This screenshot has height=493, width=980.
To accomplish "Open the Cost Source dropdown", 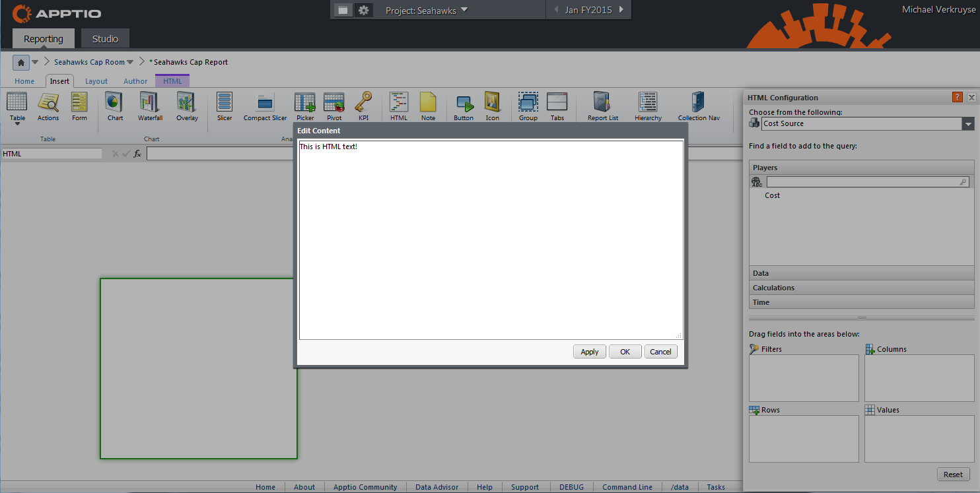I will click(x=968, y=124).
